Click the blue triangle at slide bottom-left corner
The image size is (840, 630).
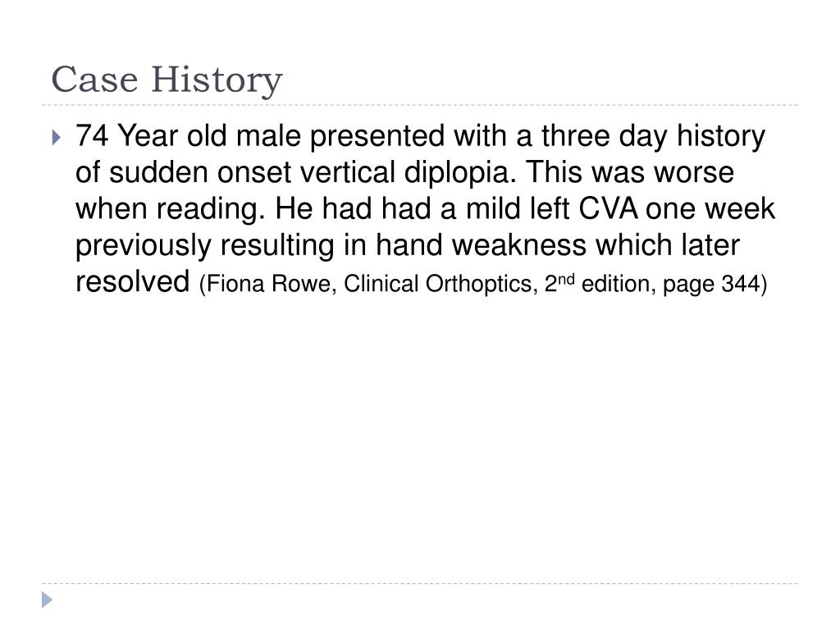(47, 600)
